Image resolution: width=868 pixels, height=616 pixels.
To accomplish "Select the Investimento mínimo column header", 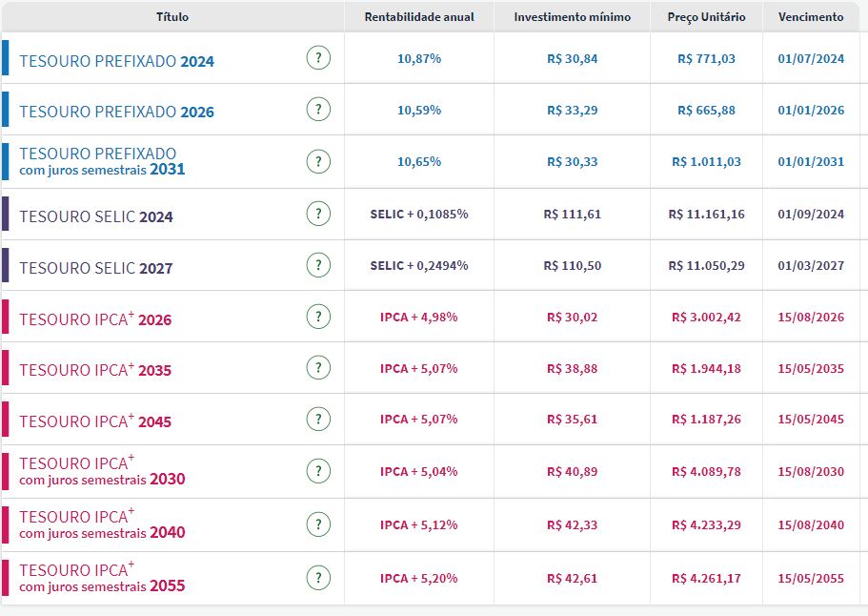I will (572, 17).
